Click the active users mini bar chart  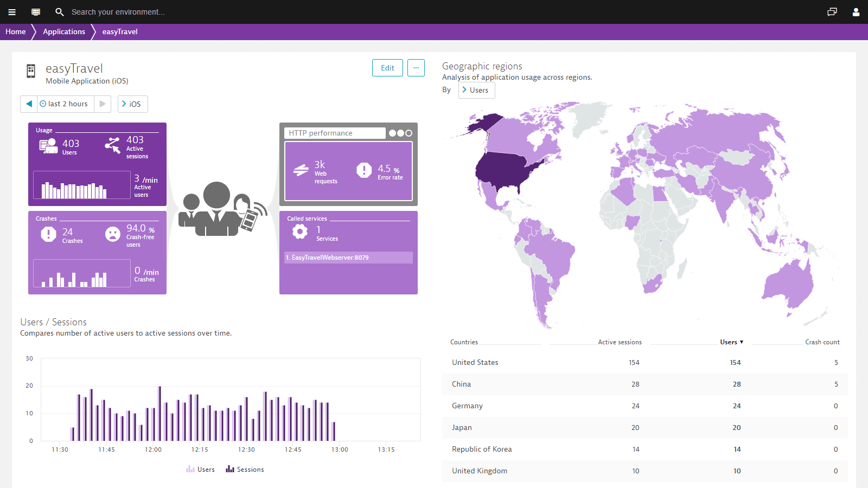tap(82, 185)
